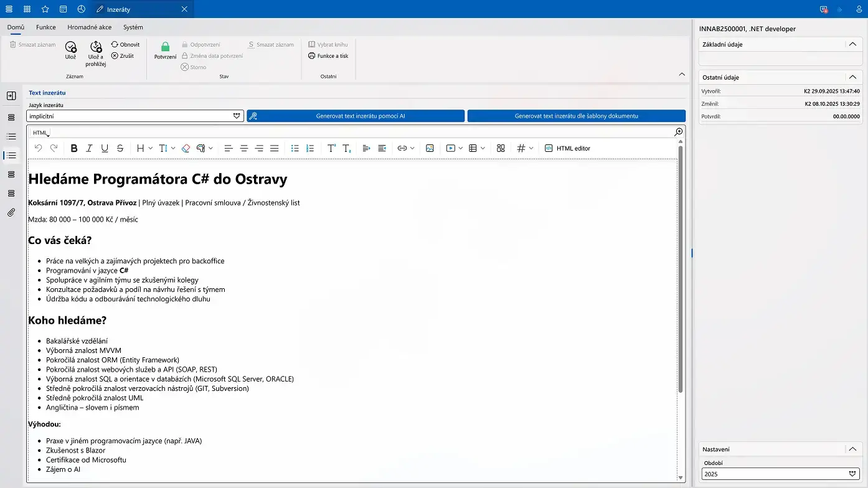
Task: Collapse the Ostatní údaje section
Action: click(852, 77)
